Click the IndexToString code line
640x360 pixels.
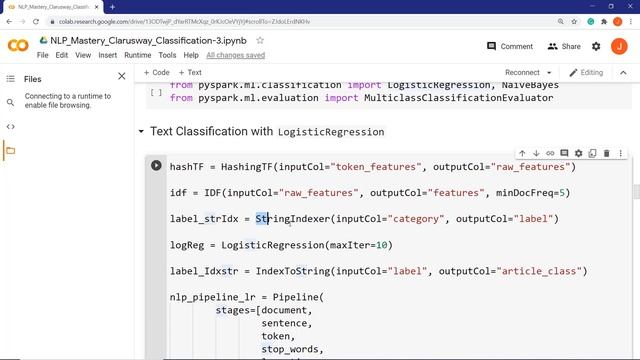[378, 271]
